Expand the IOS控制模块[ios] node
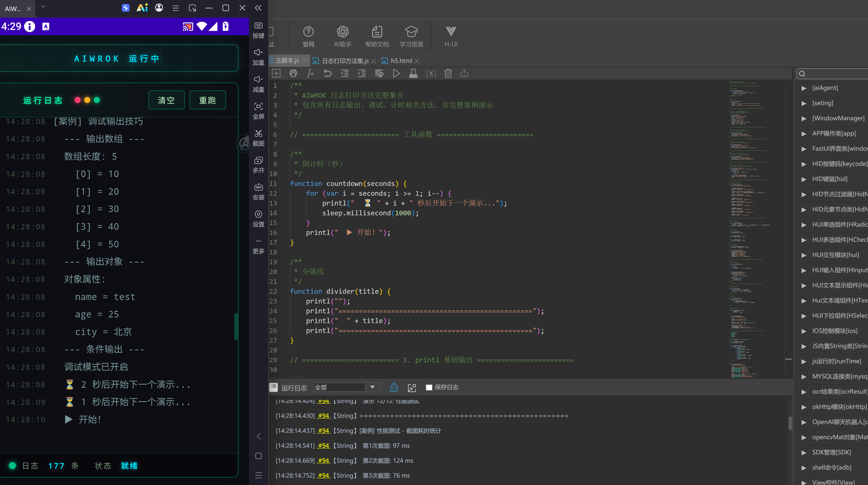This screenshot has width=868, height=485. point(804,331)
